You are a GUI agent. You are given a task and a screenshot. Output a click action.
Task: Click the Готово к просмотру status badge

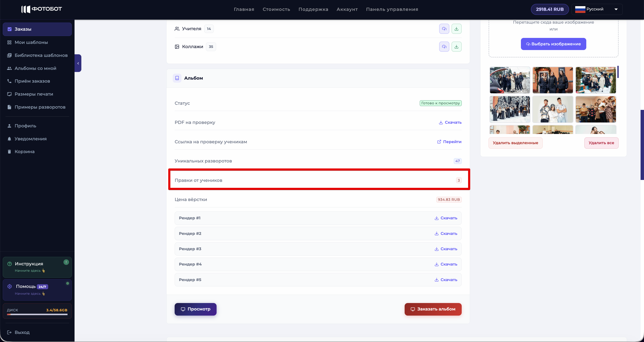click(x=440, y=103)
